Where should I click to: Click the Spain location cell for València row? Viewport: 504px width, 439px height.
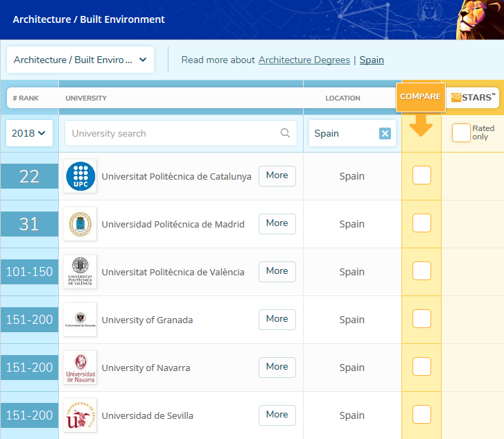[x=352, y=272]
